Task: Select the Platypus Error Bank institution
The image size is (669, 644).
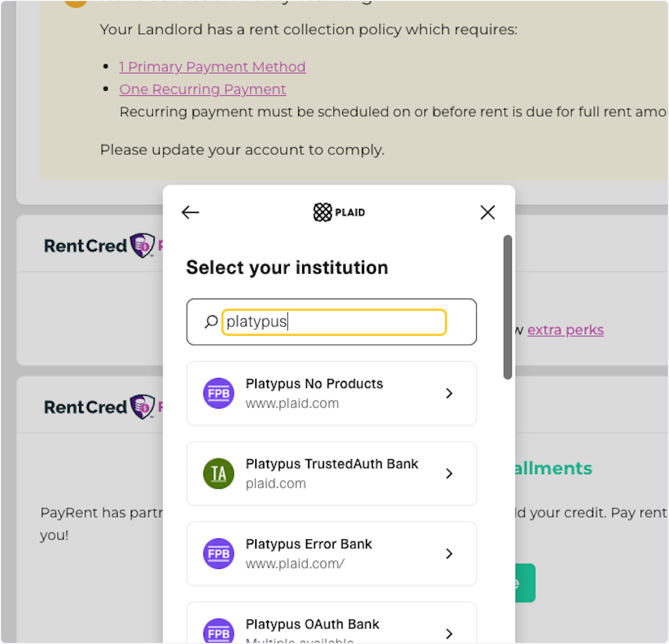Action: click(332, 554)
